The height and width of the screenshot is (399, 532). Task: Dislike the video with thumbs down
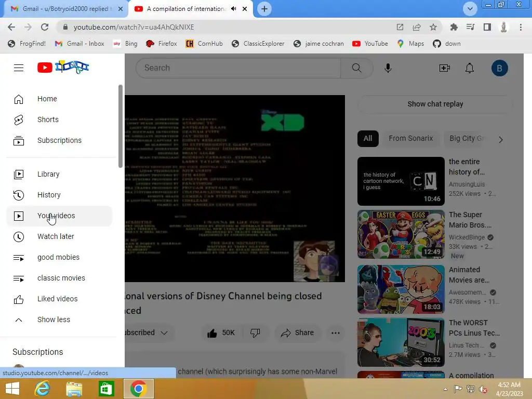255,333
